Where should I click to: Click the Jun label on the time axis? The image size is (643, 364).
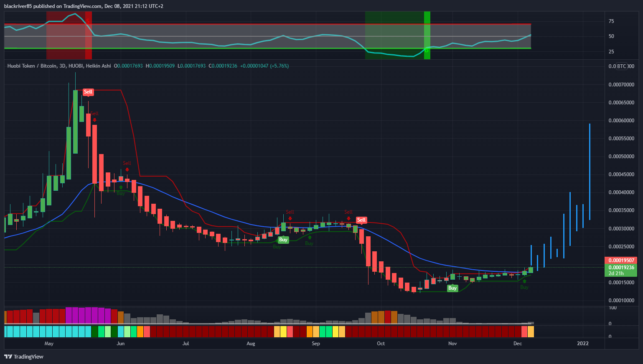(x=121, y=344)
